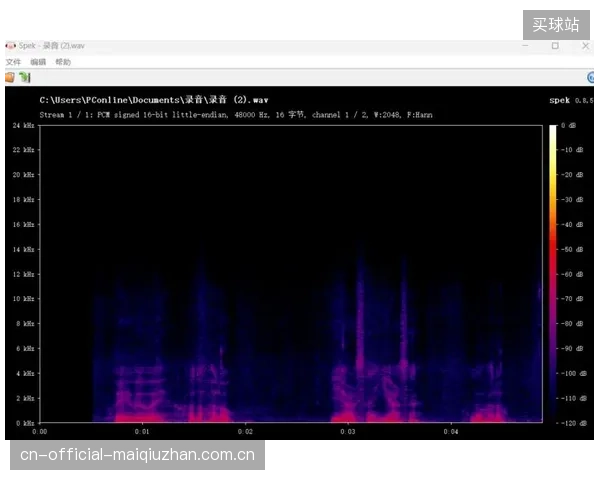Image resolution: width=600 pixels, height=480 pixels.
Task: Click the '24 kHz' frequency axis label
Action: [23, 126]
